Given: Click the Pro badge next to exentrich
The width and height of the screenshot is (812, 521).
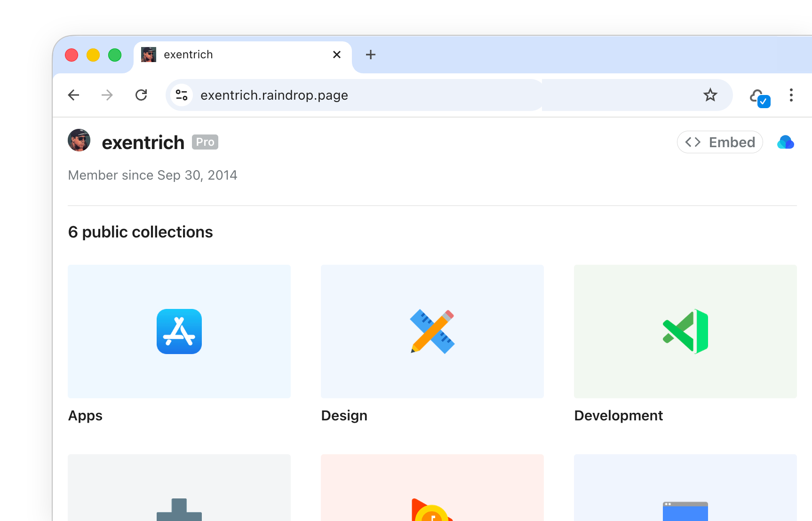Looking at the screenshot, I should pyautogui.click(x=205, y=142).
